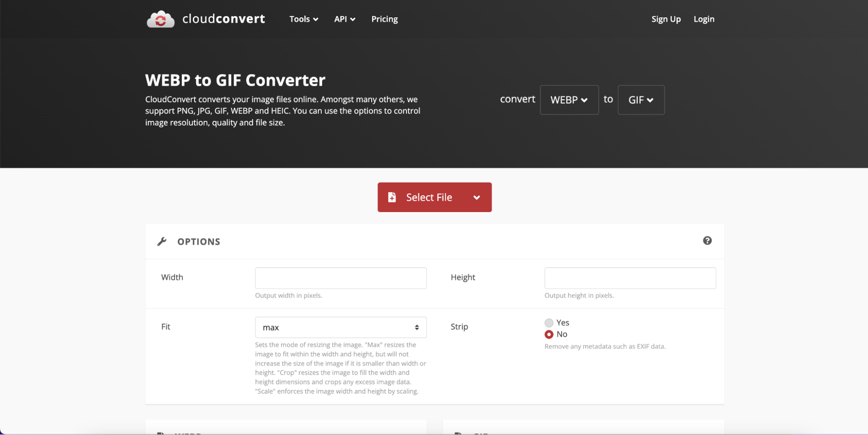The image size is (868, 435).
Task: Click the Height label
Action: 463,277
